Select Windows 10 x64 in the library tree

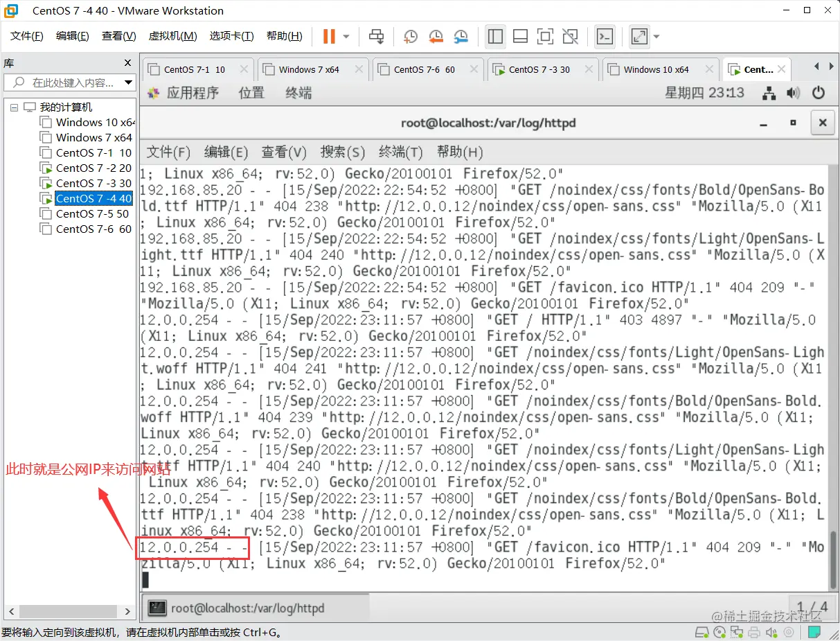tap(87, 122)
